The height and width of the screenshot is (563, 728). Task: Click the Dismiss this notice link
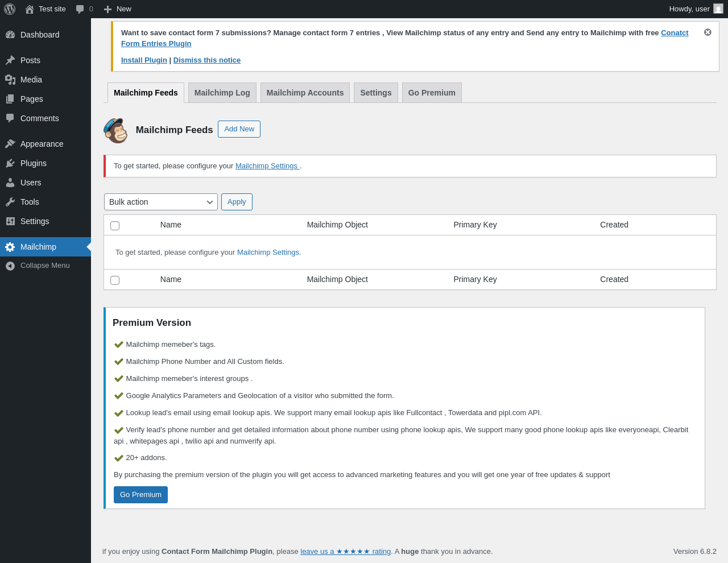click(x=207, y=60)
